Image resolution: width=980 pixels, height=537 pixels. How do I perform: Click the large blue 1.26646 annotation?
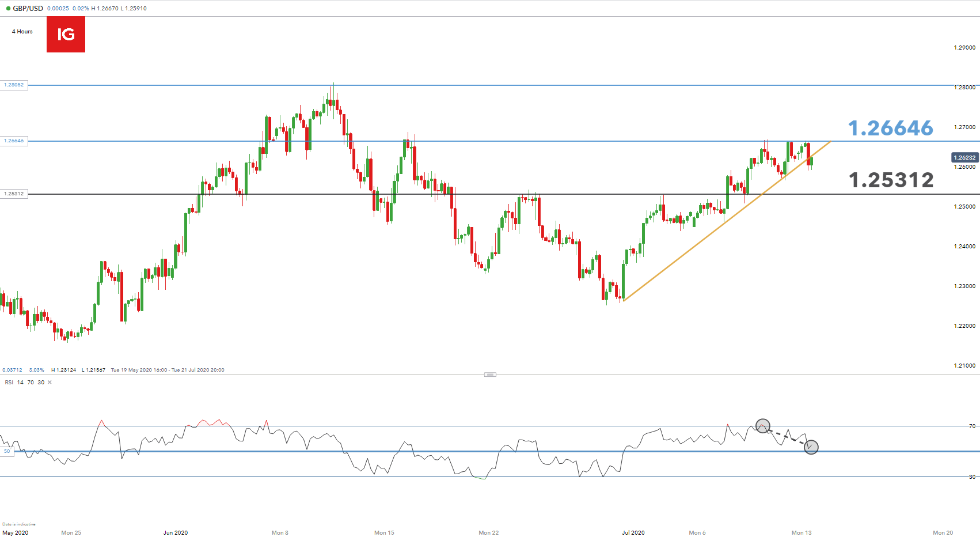tap(890, 128)
